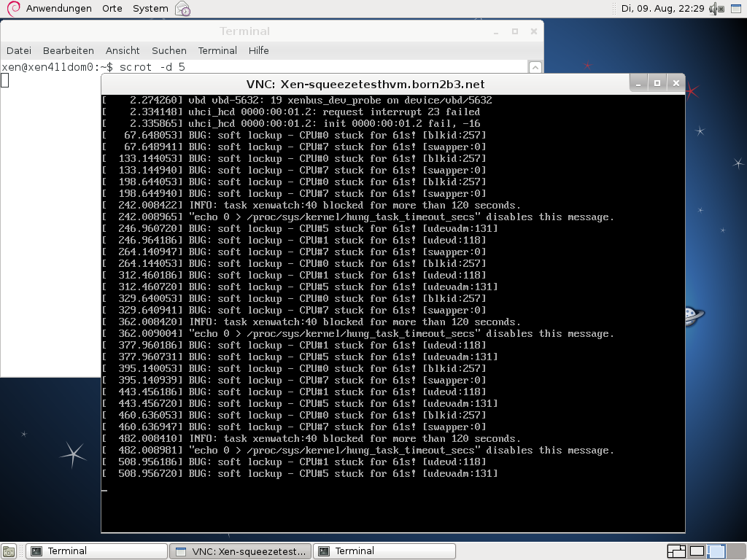747x560 pixels.
Task: Open the Ansicht menu in Terminal
Action: pyautogui.click(x=123, y=50)
